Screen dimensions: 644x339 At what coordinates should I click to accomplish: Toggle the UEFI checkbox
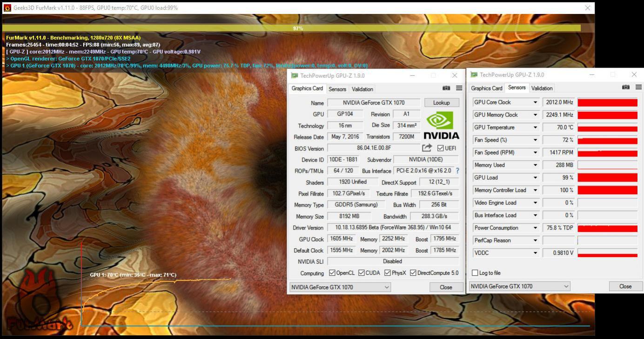pyautogui.click(x=441, y=148)
